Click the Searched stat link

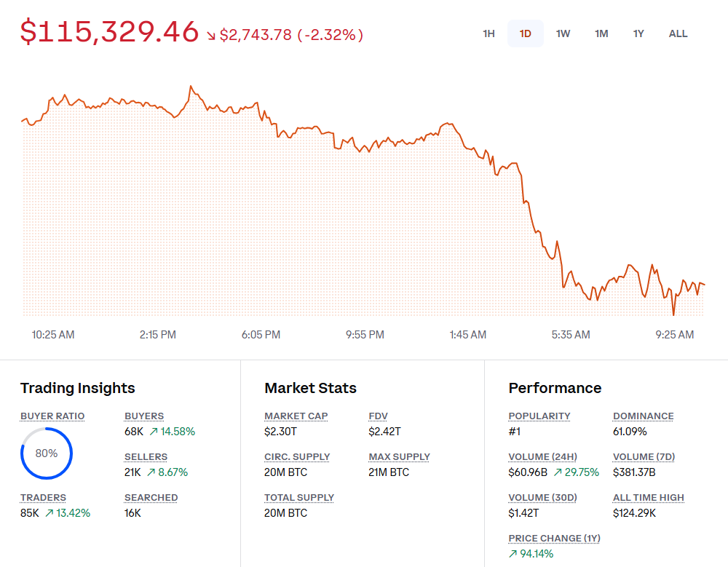coord(151,497)
